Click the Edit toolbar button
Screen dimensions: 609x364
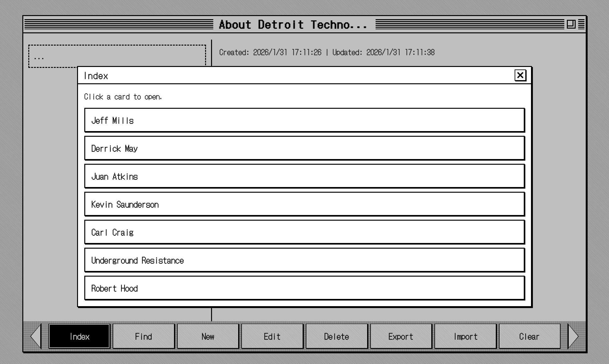[x=272, y=336]
